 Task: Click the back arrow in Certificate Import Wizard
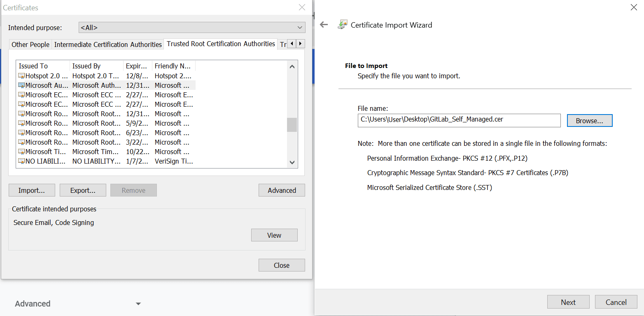(x=324, y=25)
